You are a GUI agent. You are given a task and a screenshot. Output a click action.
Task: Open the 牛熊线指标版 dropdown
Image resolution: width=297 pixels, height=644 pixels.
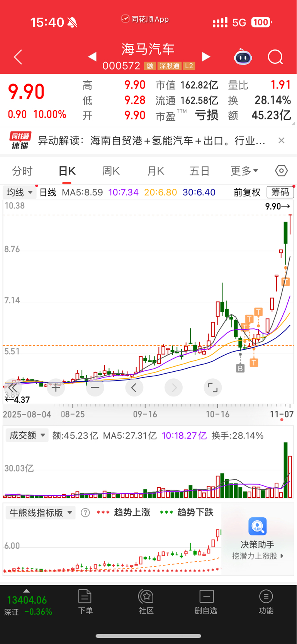tap(41, 513)
